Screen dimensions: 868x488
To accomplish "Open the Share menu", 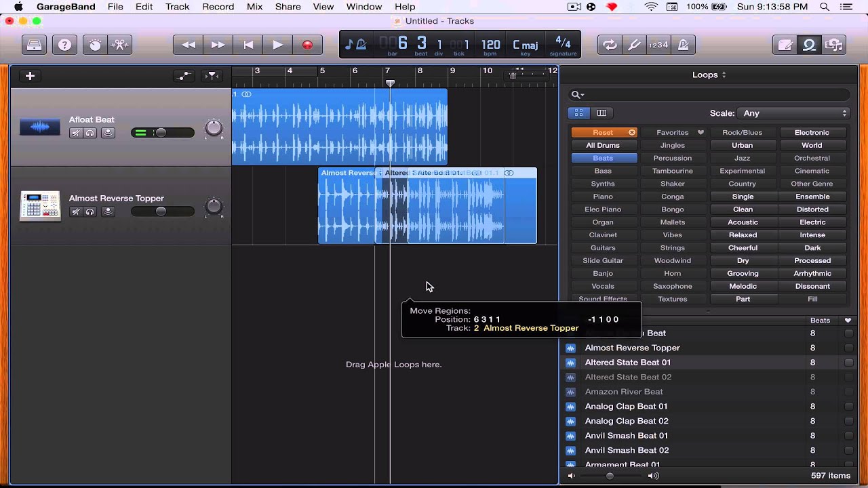I will tap(288, 7).
